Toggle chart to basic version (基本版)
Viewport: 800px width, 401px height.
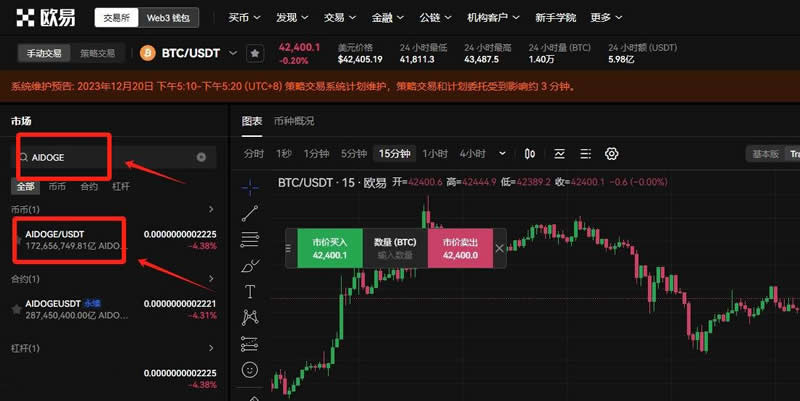pyautogui.click(x=765, y=154)
